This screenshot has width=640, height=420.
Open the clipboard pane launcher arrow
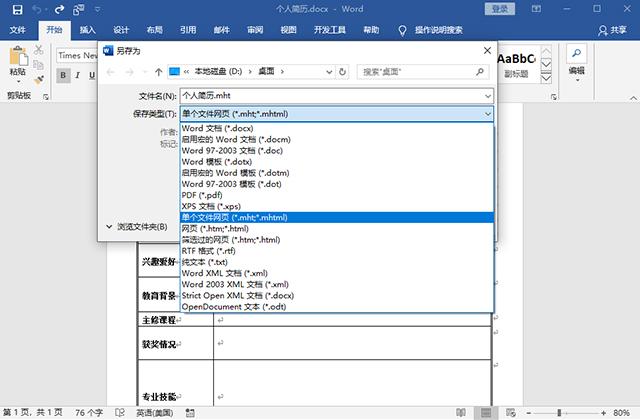pos(46,97)
